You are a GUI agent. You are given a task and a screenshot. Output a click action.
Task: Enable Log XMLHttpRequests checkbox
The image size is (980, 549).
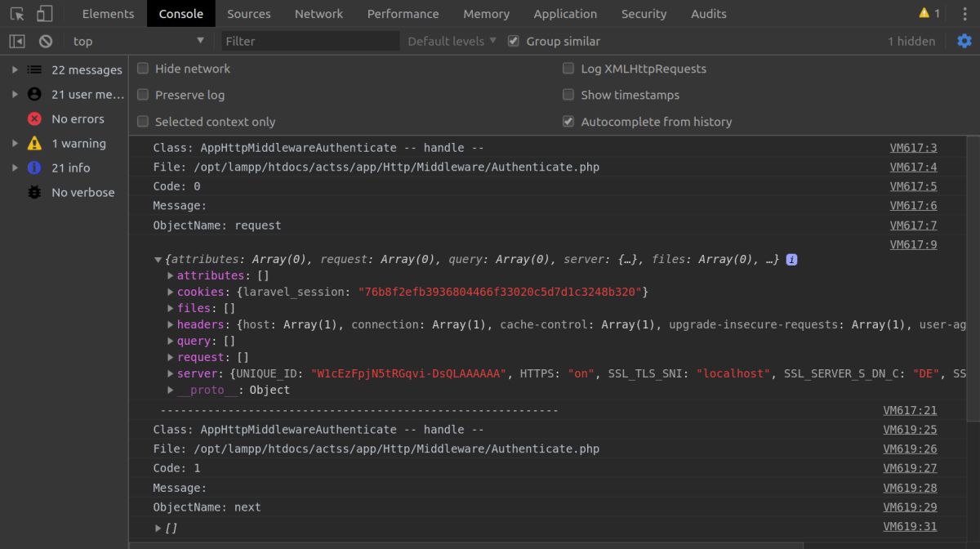coord(568,69)
